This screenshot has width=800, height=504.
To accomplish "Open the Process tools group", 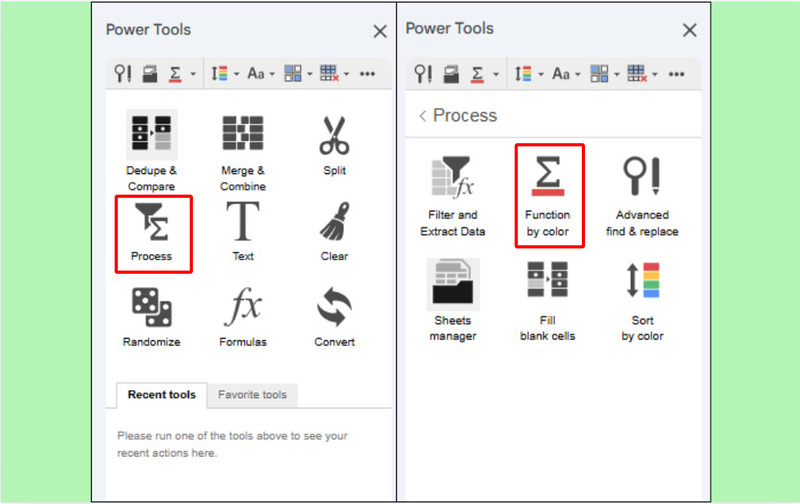I will click(x=151, y=233).
